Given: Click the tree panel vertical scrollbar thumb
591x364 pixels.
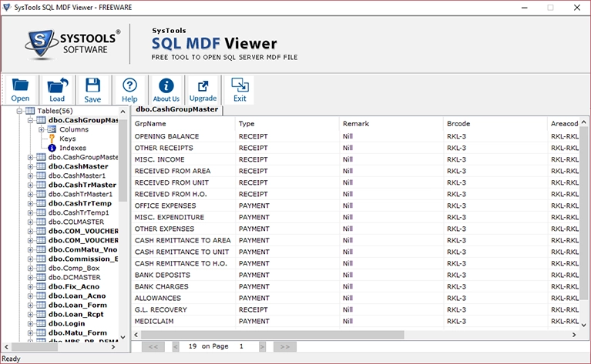Looking at the screenshot, I should pyautogui.click(x=123, y=160).
